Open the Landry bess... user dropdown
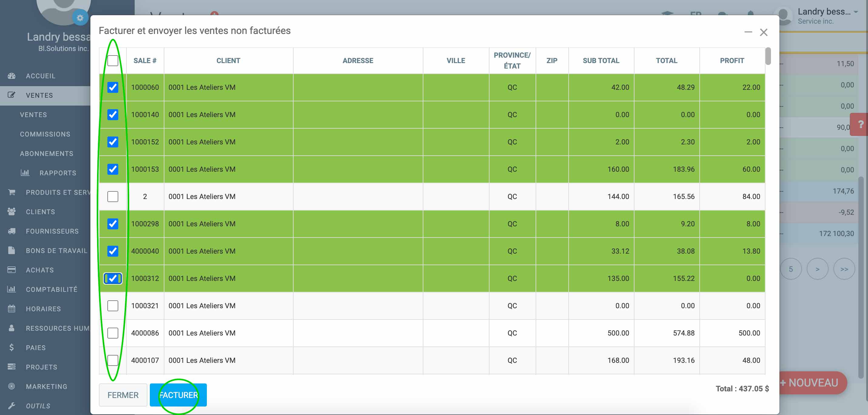The height and width of the screenshot is (415, 868). click(x=827, y=12)
